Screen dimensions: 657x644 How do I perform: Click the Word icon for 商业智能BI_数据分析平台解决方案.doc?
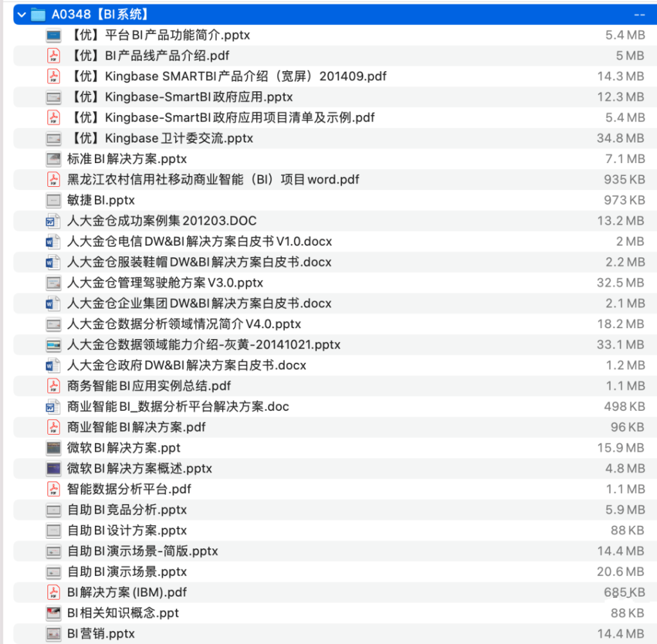point(54,406)
